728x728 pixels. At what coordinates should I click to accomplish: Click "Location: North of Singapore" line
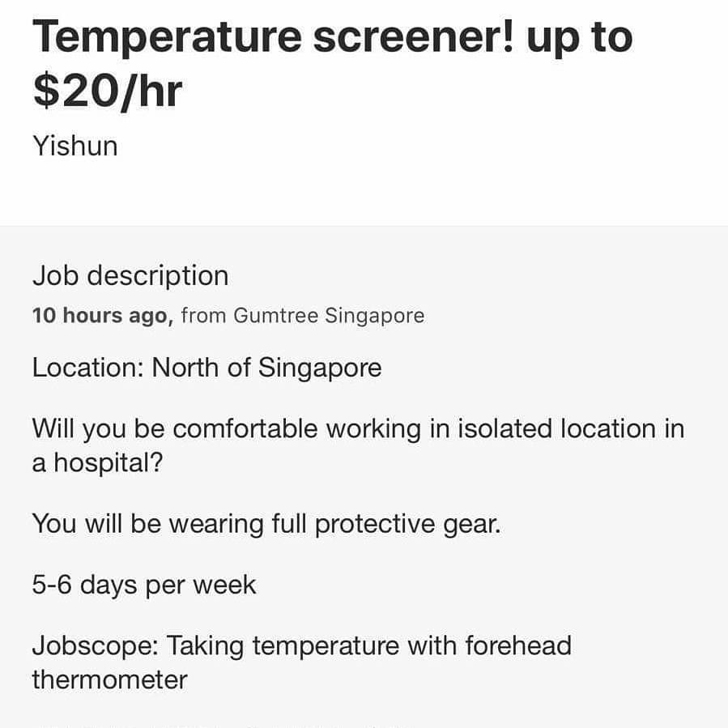[x=206, y=368]
